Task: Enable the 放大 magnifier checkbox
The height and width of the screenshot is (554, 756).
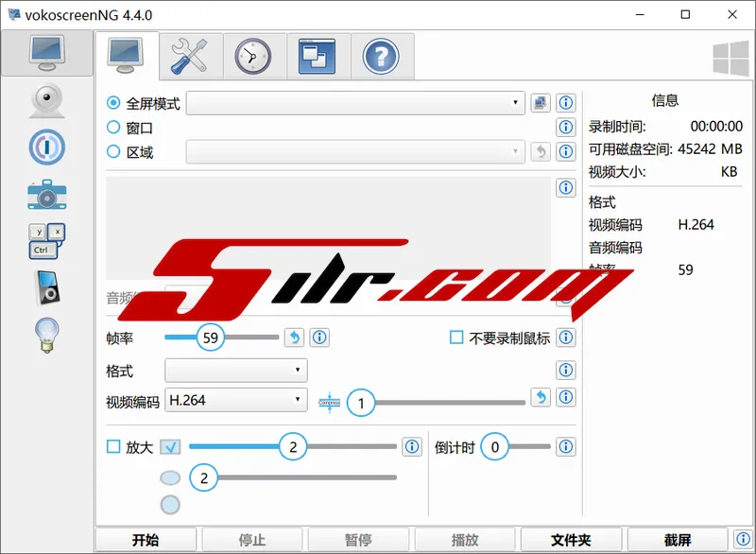Action: [113, 446]
